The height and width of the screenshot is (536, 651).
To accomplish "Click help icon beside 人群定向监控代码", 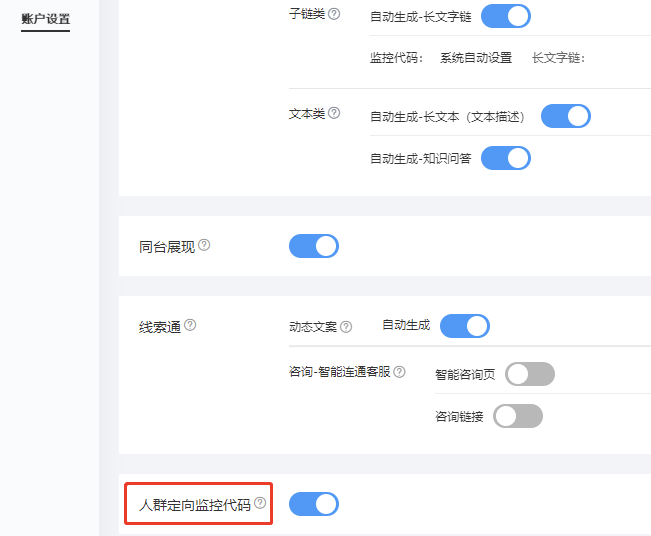I will click(x=260, y=503).
